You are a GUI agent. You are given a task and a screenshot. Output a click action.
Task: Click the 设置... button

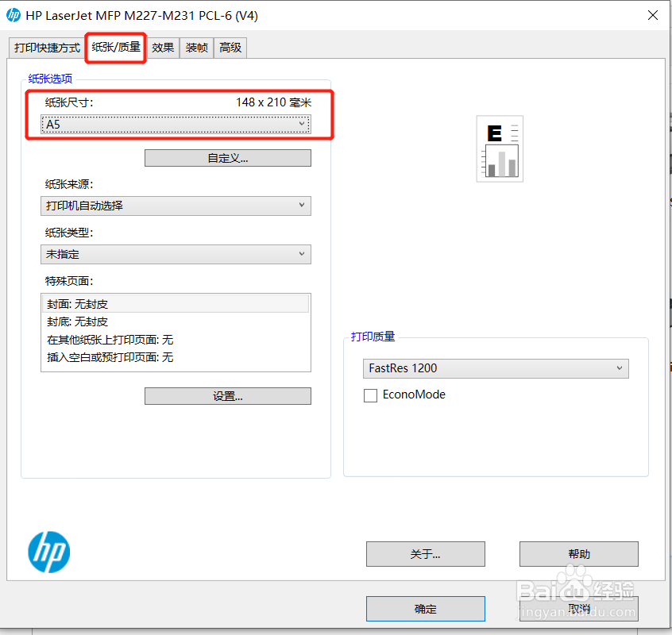pyautogui.click(x=228, y=396)
